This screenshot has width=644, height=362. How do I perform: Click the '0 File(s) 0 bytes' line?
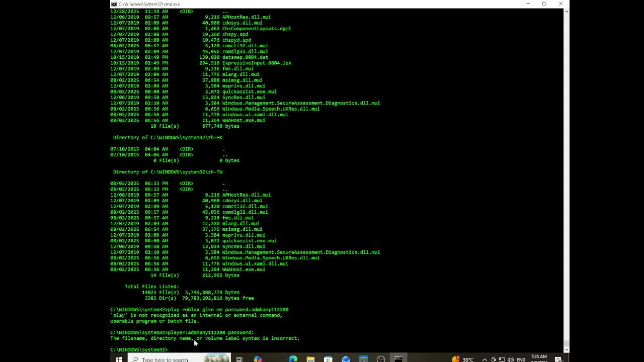[196, 160]
